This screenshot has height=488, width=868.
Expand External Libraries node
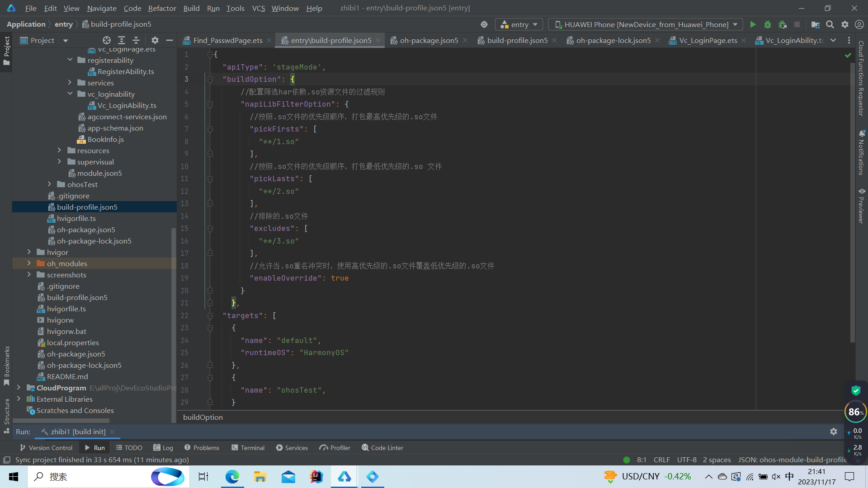[x=19, y=399]
